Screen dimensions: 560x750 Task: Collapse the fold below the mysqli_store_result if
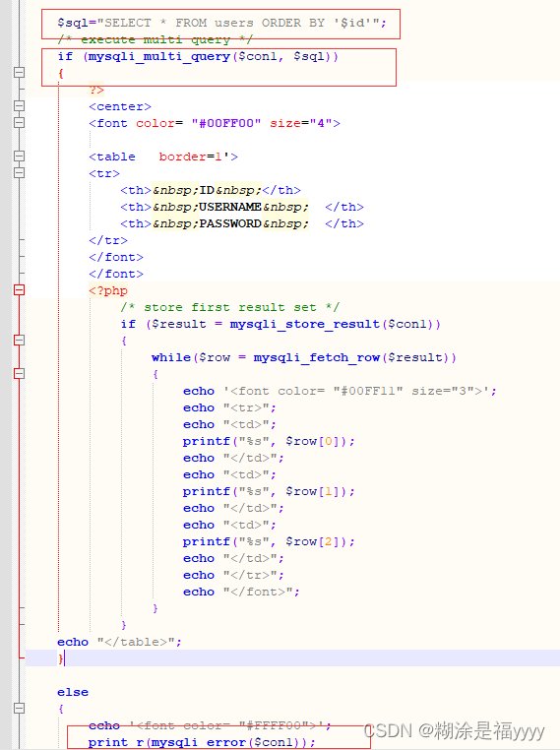click(x=19, y=341)
